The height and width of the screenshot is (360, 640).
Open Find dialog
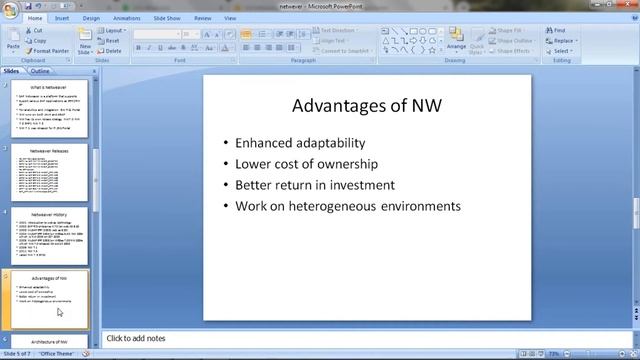(x=556, y=30)
